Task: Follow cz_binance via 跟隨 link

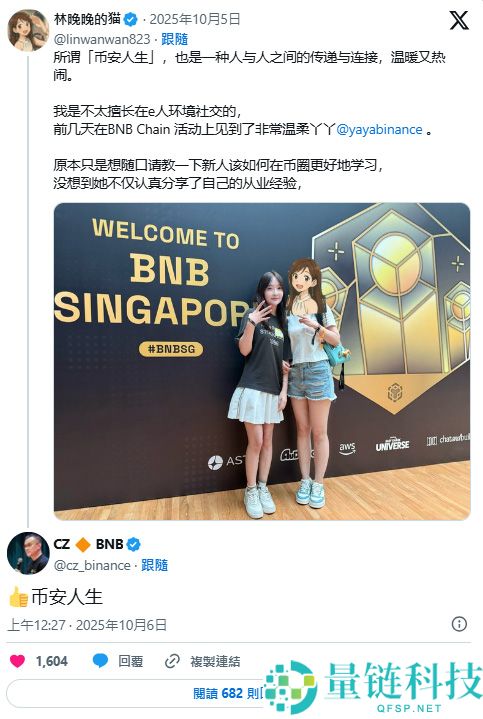Action: pyautogui.click(x=155, y=565)
